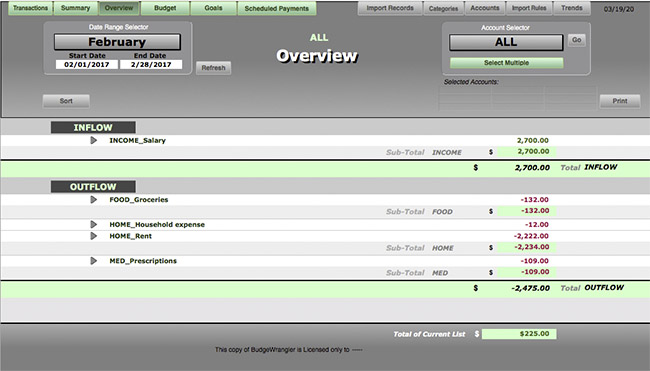650x371 pixels.
Task: Expand the HOME_Rent disclosure triangle
Action: (x=94, y=236)
